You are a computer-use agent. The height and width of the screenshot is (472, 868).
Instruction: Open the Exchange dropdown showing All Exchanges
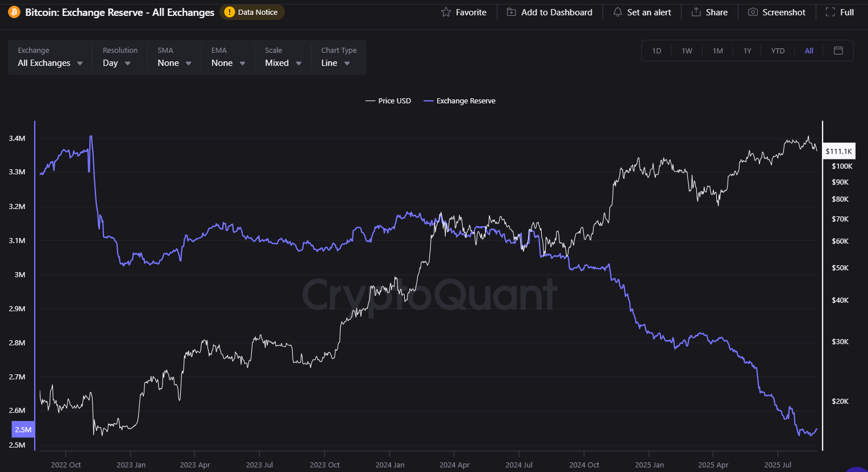point(51,63)
